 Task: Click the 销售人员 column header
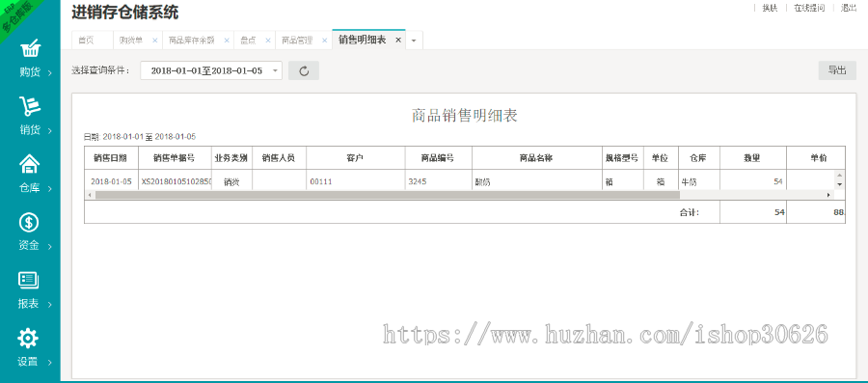point(279,158)
